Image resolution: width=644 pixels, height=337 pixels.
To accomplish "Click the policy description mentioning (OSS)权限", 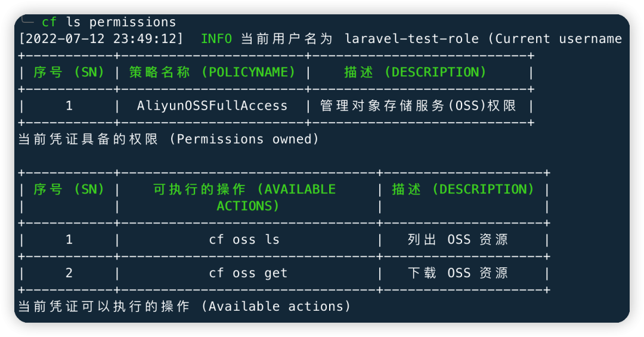I will (x=419, y=106).
